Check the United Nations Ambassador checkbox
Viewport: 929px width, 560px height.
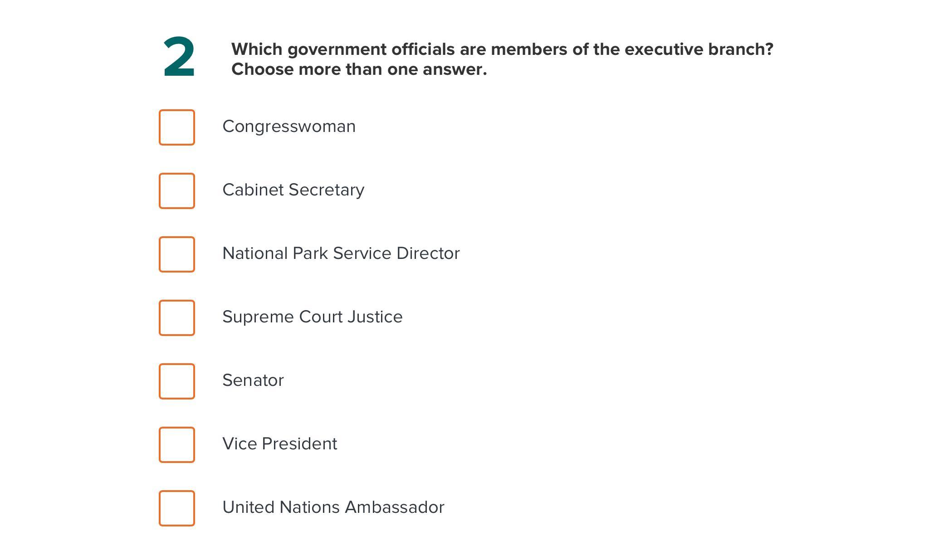(x=177, y=508)
